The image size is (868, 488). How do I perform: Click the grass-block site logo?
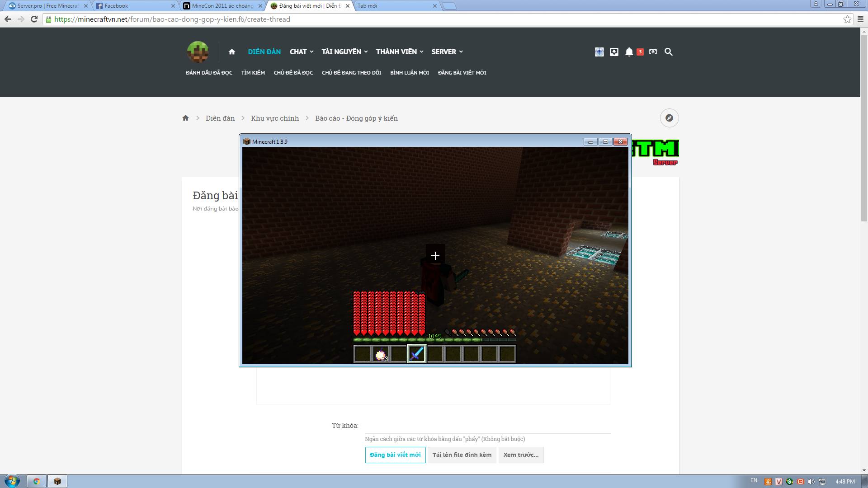click(198, 52)
